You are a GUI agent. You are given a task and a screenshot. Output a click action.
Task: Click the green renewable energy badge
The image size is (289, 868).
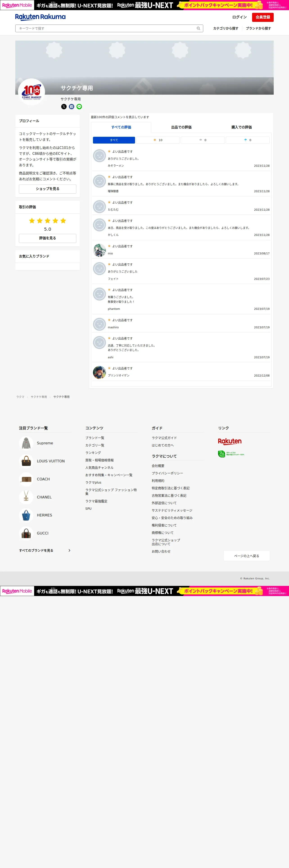pos(231,454)
